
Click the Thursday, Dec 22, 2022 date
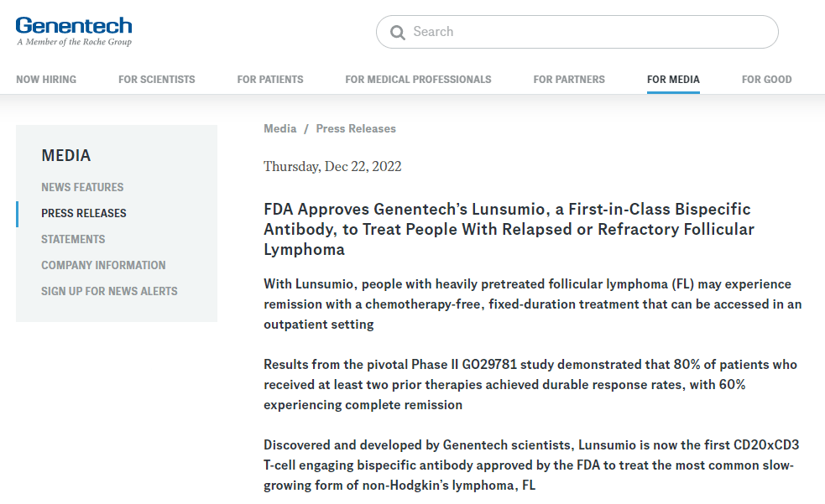[x=332, y=166]
